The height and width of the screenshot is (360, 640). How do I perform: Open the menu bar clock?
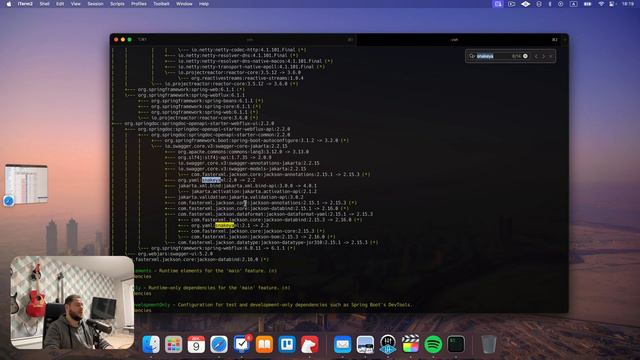(x=628, y=4)
